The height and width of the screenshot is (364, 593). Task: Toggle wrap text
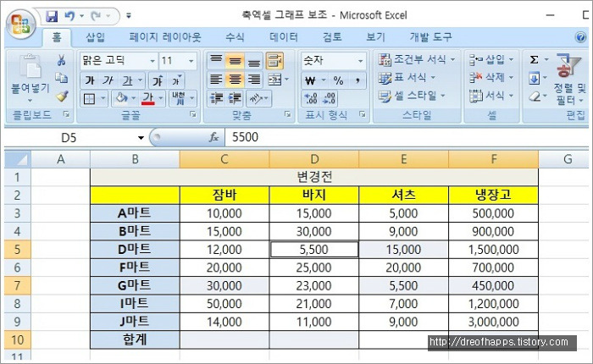tap(274, 61)
